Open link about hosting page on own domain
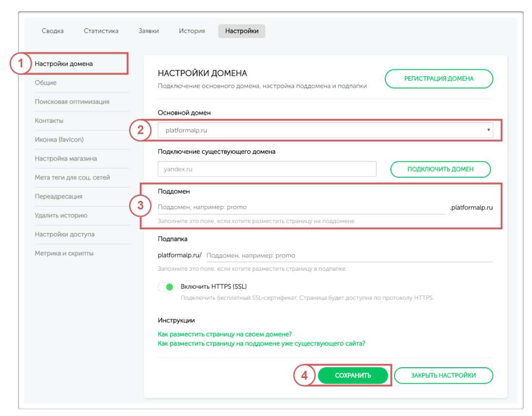This screenshot has width=532, height=416. point(225,334)
